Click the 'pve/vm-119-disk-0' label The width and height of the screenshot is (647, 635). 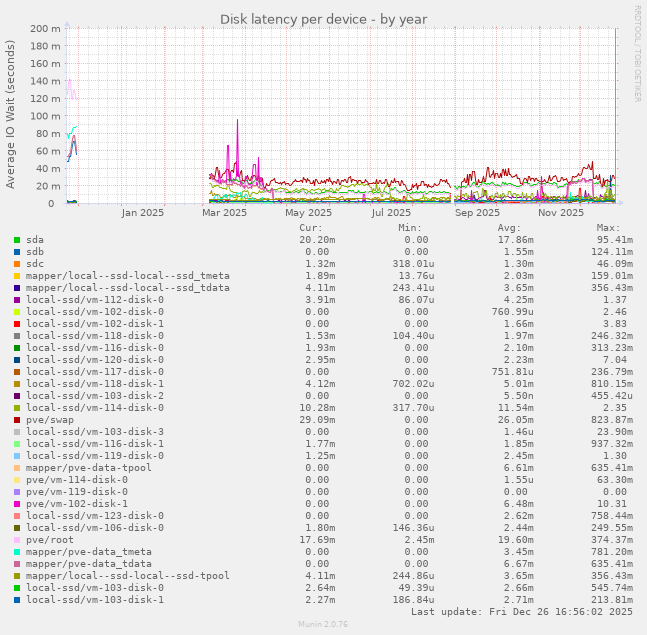[77, 491]
